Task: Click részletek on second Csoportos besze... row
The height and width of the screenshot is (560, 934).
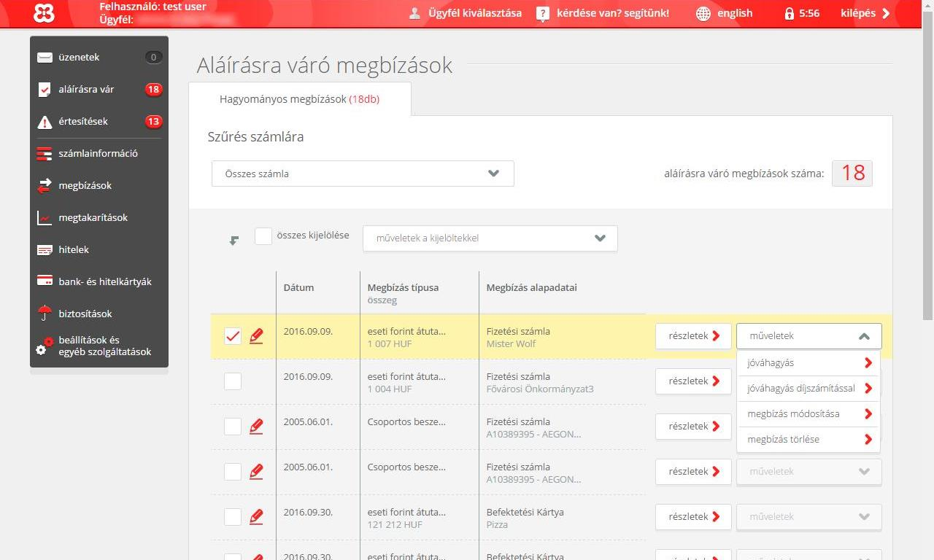Action: (x=693, y=472)
